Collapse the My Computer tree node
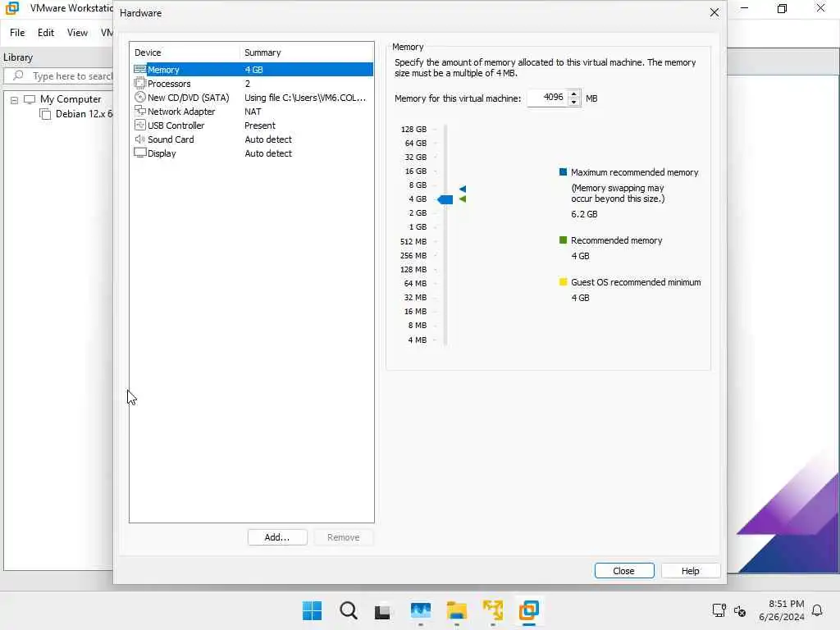Image resolution: width=840 pixels, height=630 pixels. point(15,99)
